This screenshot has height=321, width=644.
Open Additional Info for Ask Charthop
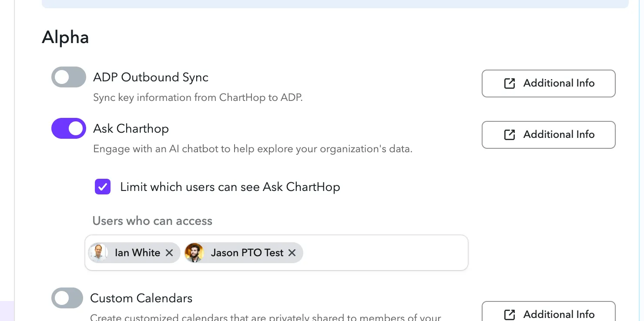548,135
